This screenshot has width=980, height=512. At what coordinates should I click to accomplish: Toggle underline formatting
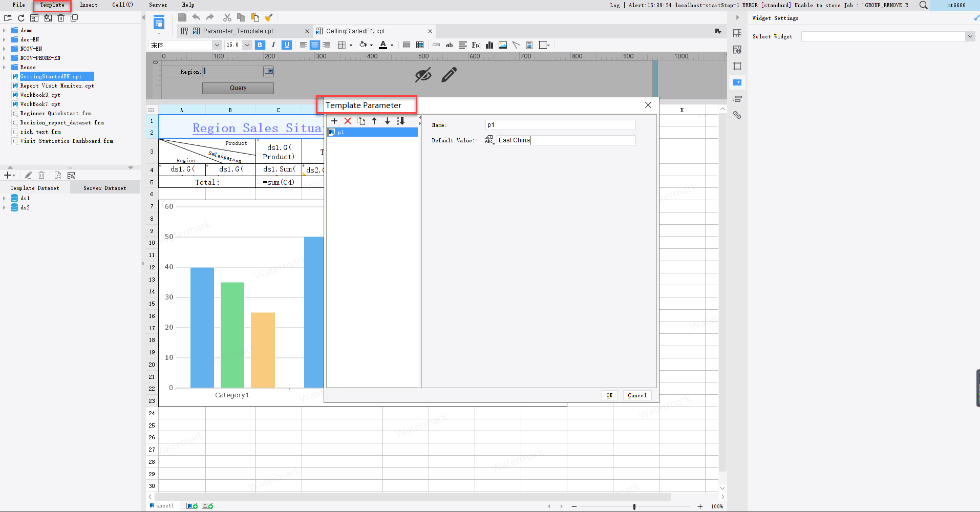[287, 45]
